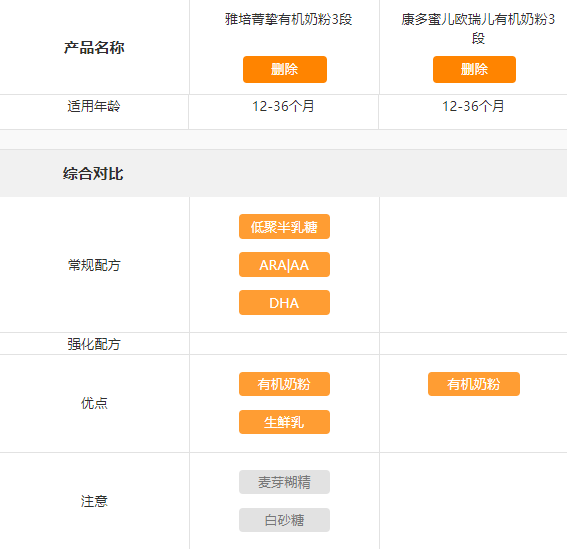Open the 康多蜜儿欧瑞儿有机奶粉3段 product title
The image size is (567, 549).
(x=478, y=29)
